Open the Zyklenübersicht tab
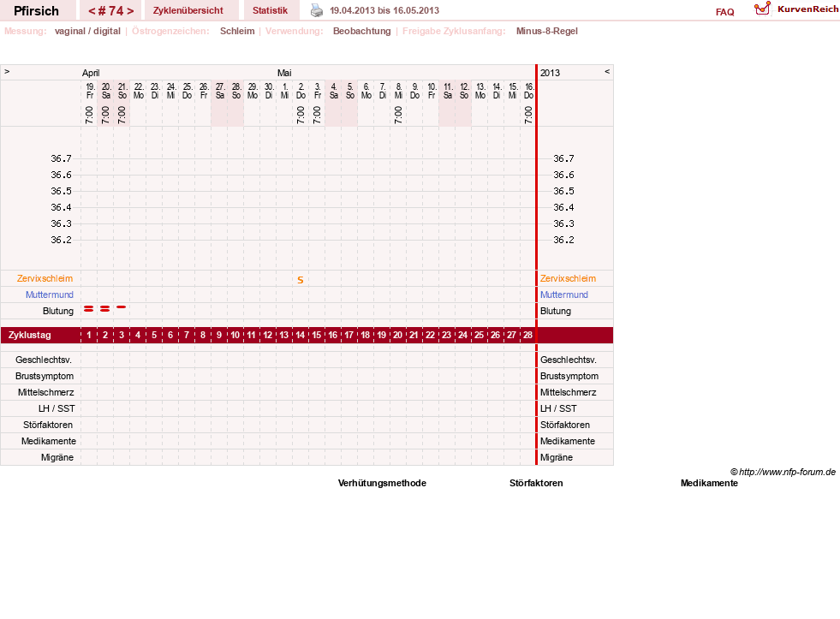 [x=188, y=11]
